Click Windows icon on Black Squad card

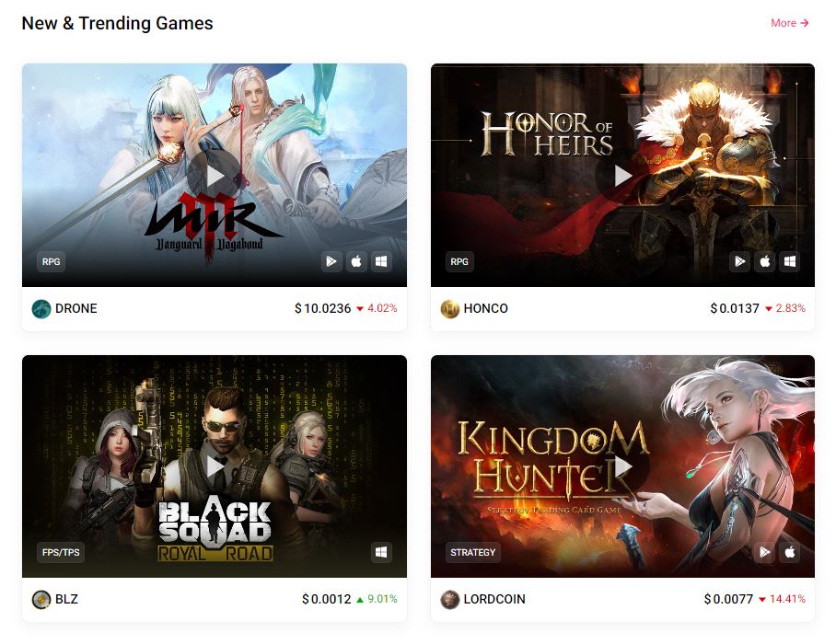click(381, 552)
